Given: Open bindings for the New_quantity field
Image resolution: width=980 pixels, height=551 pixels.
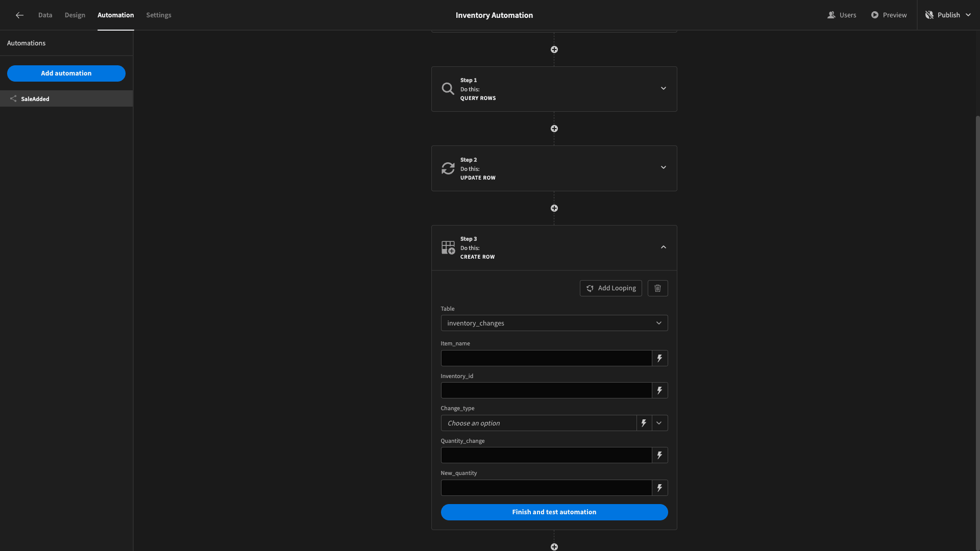Looking at the screenshot, I should pos(660,488).
